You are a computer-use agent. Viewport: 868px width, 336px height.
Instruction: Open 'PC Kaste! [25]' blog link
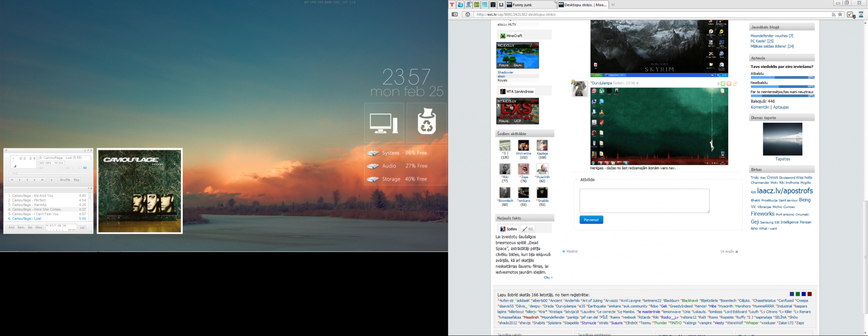(762, 41)
